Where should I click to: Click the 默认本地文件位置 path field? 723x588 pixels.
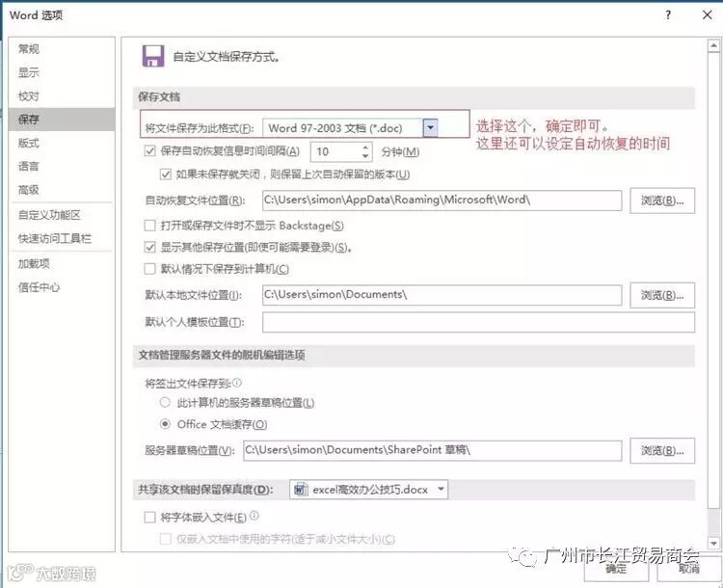click(x=442, y=295)
